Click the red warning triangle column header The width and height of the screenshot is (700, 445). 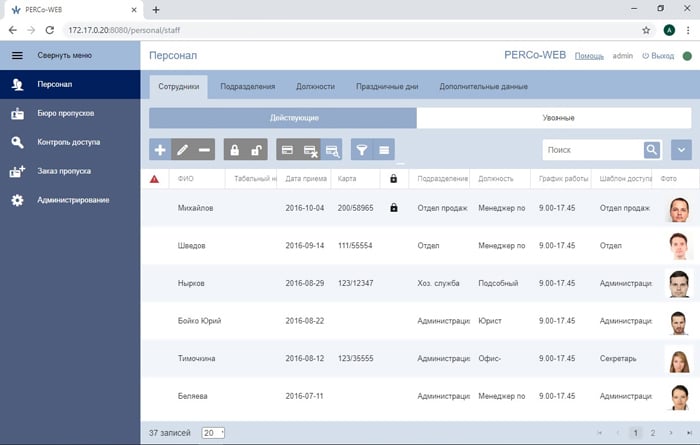click(154, 179)
